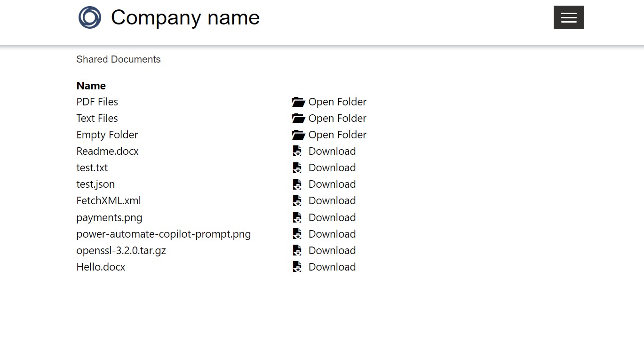644x359 pixels.
Task: Click the download icon for test.txt
Action: pyautogui.click(x=297, y=168)
